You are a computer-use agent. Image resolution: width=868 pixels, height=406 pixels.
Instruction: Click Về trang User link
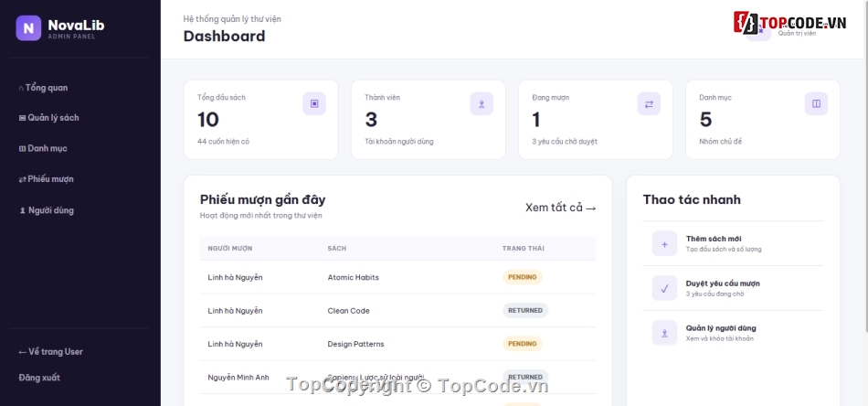coord(51,352)
